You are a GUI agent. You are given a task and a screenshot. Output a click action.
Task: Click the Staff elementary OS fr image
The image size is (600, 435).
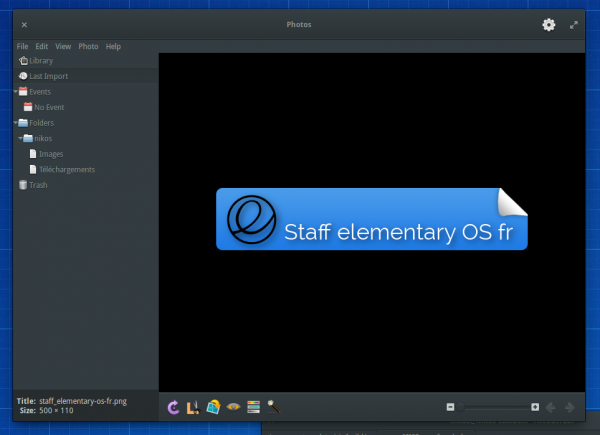coord(372,219)
